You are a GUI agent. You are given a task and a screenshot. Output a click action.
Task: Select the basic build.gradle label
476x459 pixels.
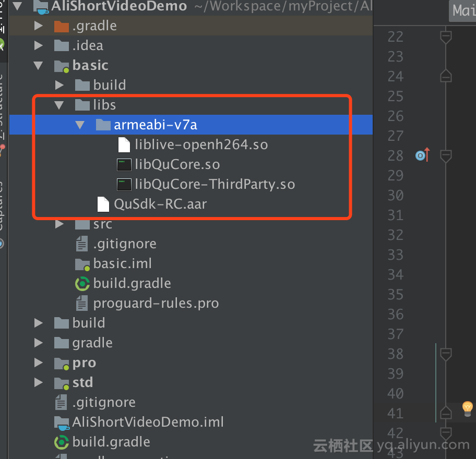click(132, 283)
